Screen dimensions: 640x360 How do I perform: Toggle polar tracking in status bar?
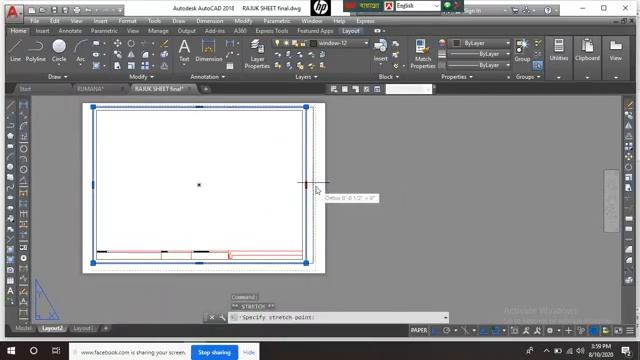coord(447,330)
